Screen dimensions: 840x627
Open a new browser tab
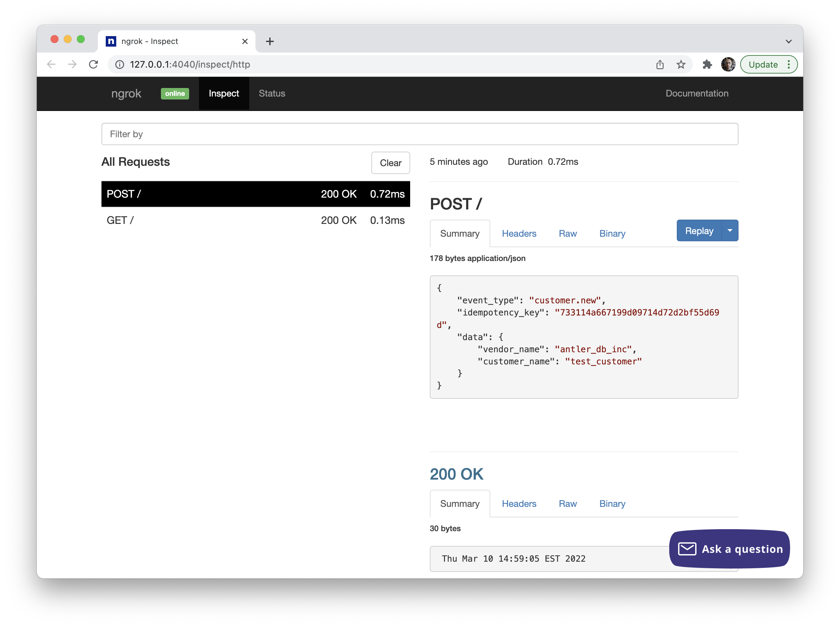pos(270,41)
